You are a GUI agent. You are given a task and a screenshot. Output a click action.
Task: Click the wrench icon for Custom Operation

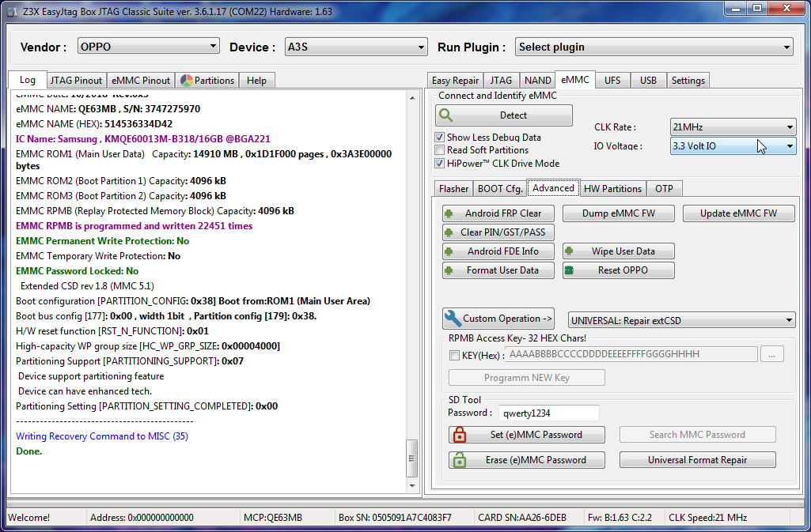[453, 319]
